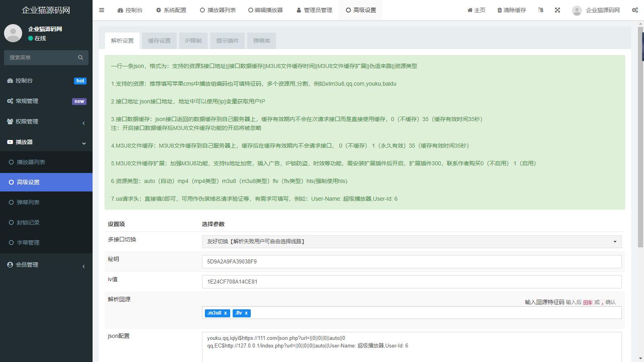Screen dimensions: 644x362
Task: Click the 秘钥 input field
Action: coord(411,261)
